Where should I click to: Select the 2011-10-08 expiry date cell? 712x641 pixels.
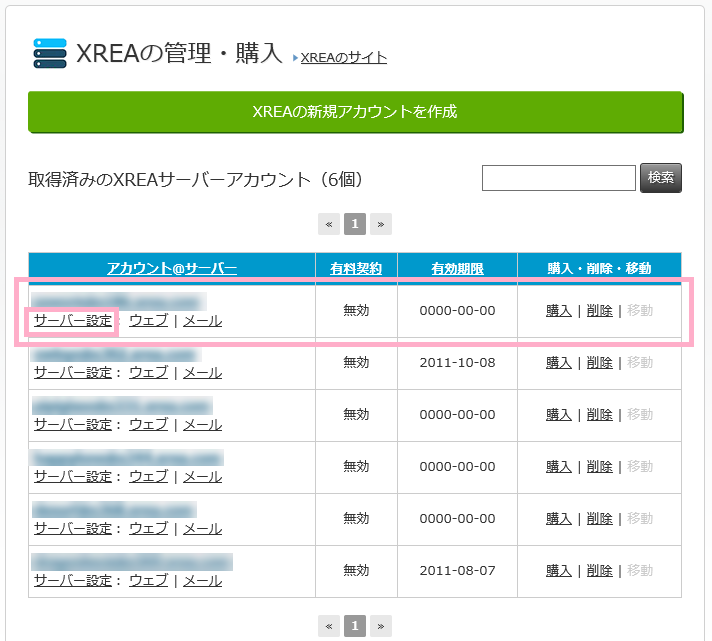pos(457,363)
